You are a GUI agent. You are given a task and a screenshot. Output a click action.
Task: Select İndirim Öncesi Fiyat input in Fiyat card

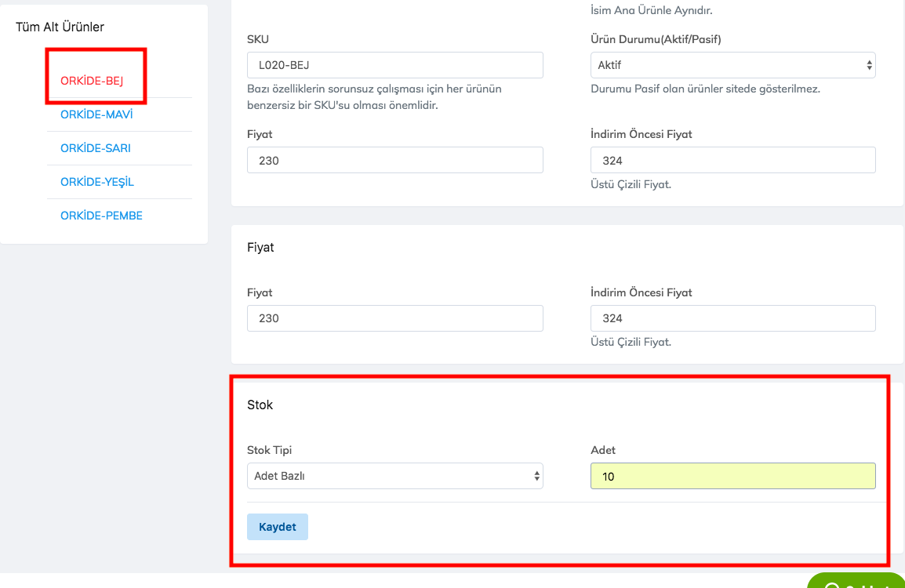click(732, 319)
